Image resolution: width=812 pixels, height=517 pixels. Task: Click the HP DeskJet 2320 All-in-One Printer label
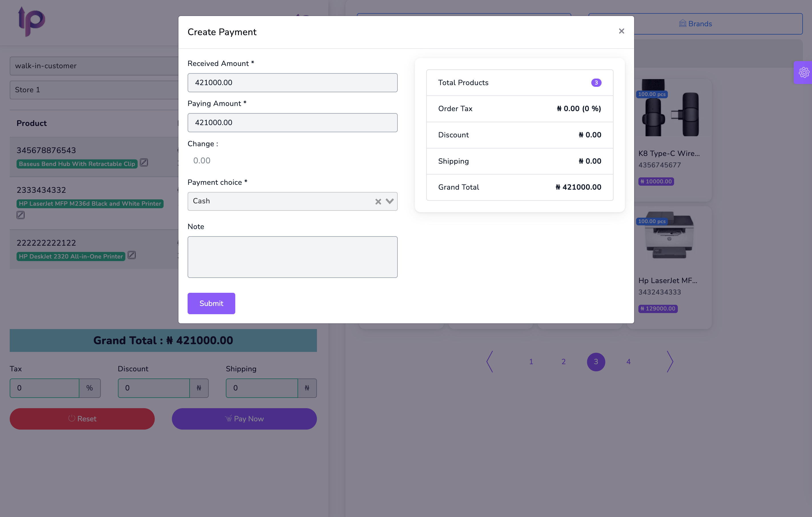pyautogui.click(x=71, y=256)
